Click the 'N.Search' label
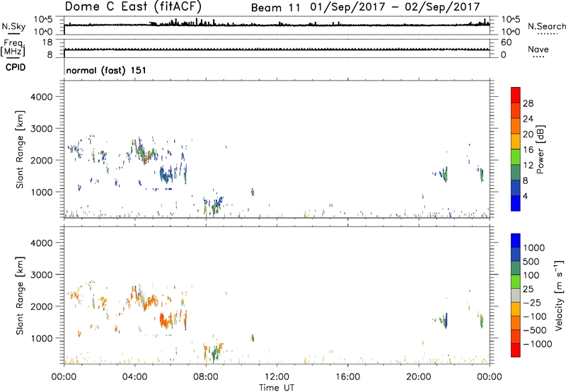 (x=546, y=26)
